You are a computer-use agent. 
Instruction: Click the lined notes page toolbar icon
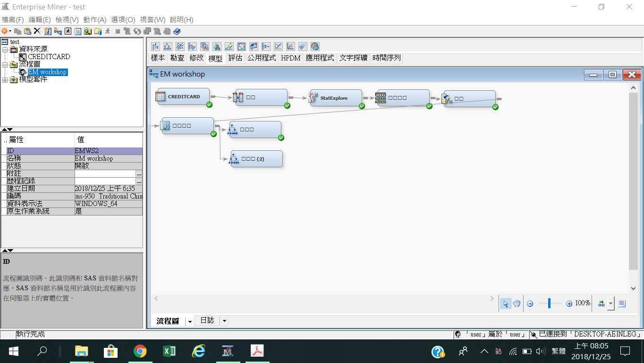click(x=78, y=31)
